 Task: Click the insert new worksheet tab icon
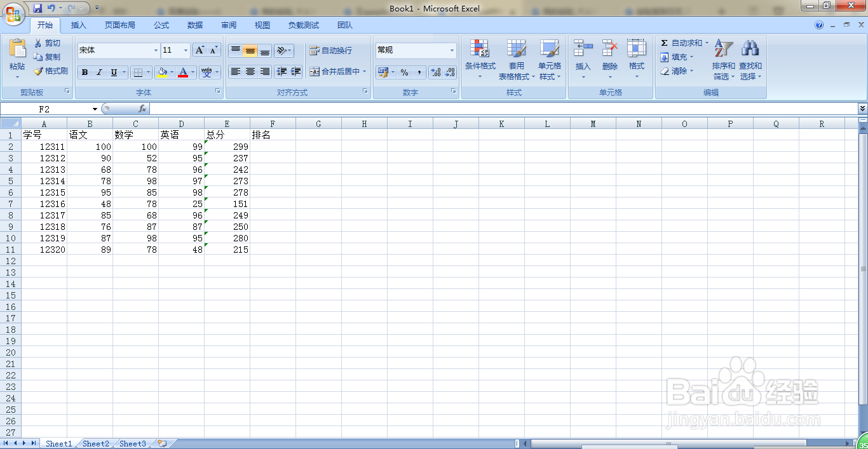point(162,443)
